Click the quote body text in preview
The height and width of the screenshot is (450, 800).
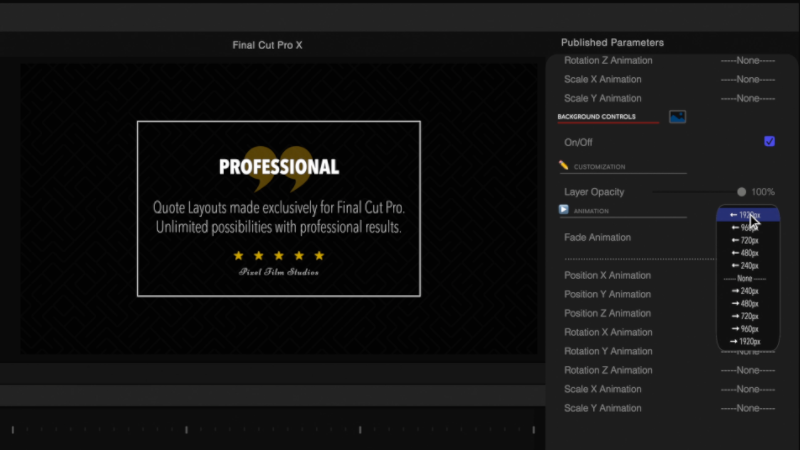point(279,217)
